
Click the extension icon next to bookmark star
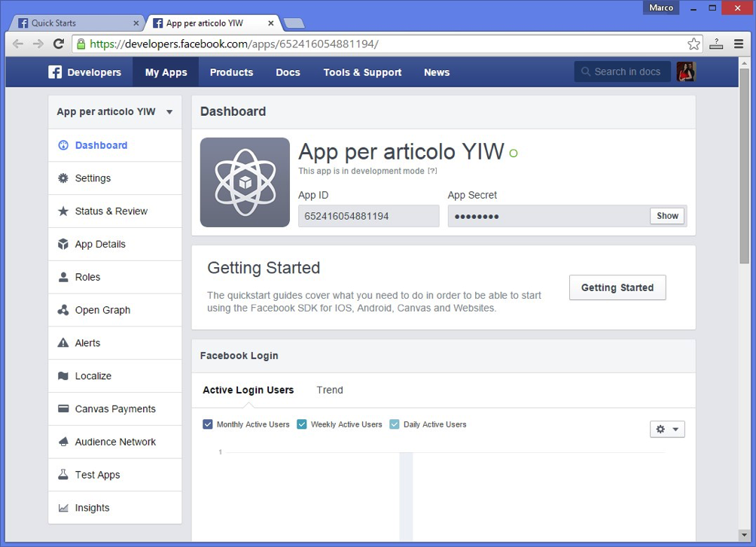tap(716, 44)
